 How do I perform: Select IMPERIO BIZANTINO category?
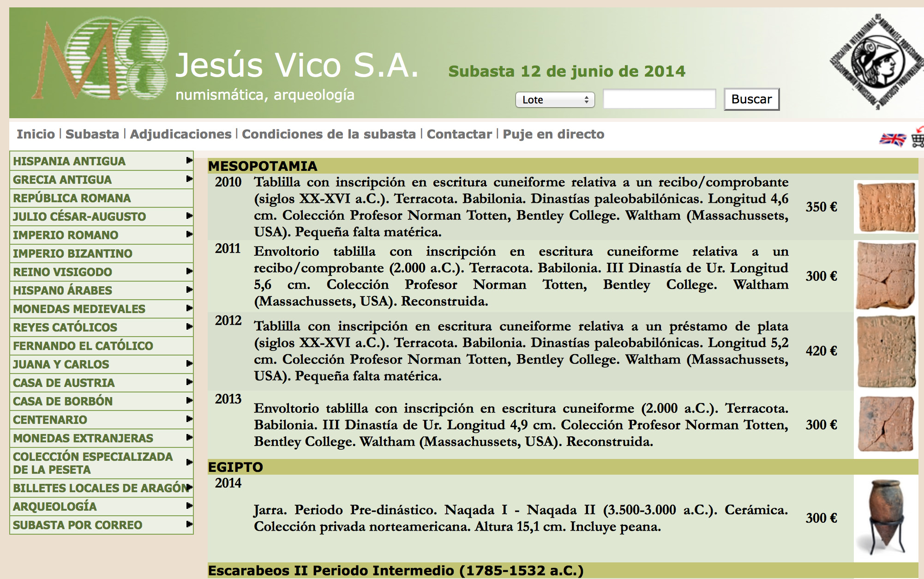coord(102,253)
